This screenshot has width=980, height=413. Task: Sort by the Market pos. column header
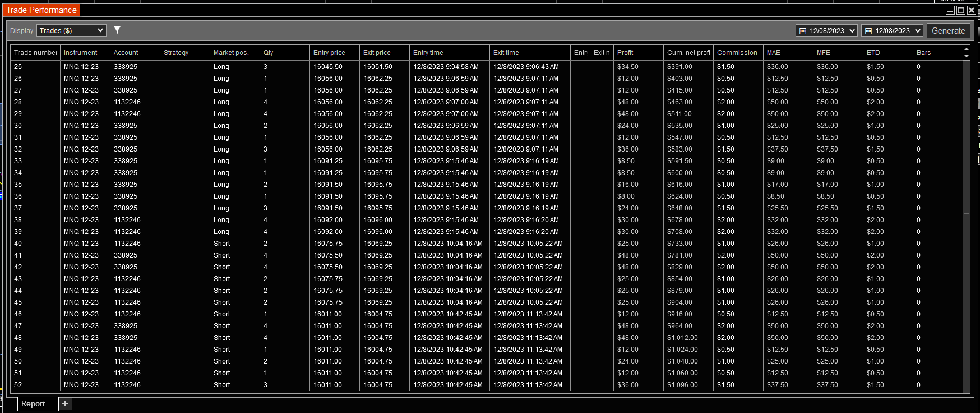point(235,53)
